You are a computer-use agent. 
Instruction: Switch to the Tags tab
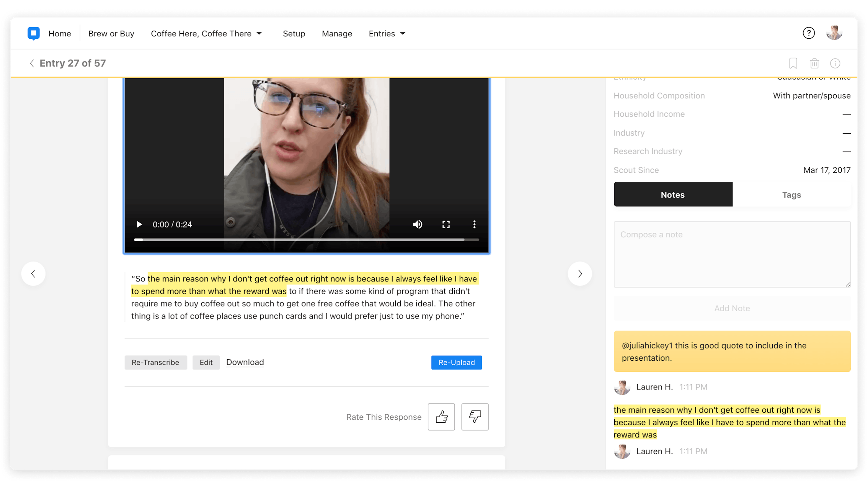pos(791,195)
